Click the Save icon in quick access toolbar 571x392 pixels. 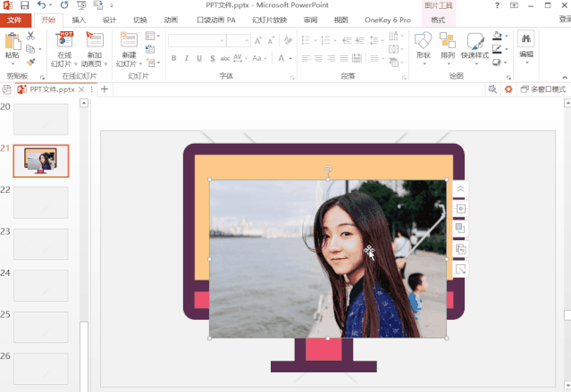(x=24, y=5)
